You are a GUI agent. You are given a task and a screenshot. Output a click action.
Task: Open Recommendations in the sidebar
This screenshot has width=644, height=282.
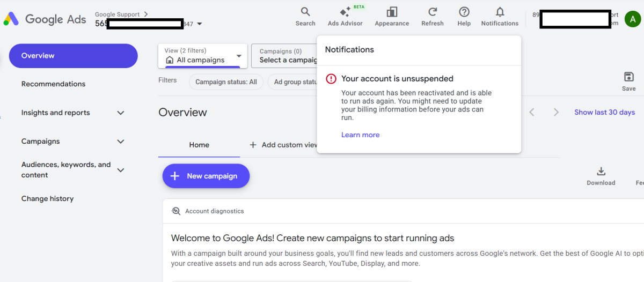53,84
